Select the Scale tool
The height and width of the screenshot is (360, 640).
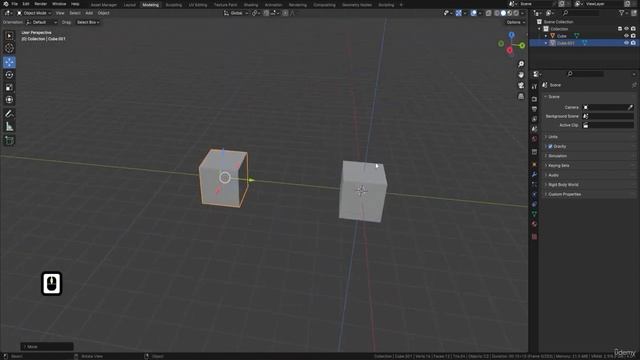point(9,87)
